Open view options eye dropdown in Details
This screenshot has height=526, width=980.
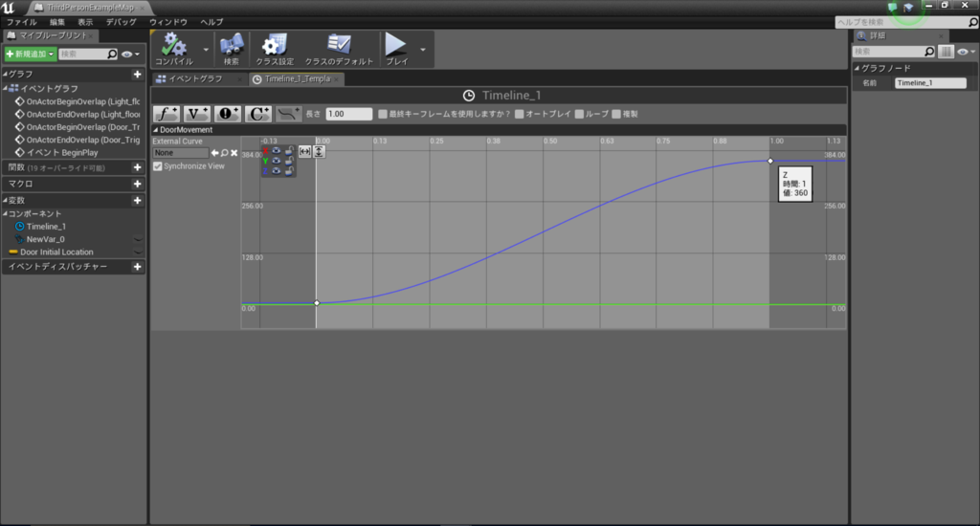point(966,52)
